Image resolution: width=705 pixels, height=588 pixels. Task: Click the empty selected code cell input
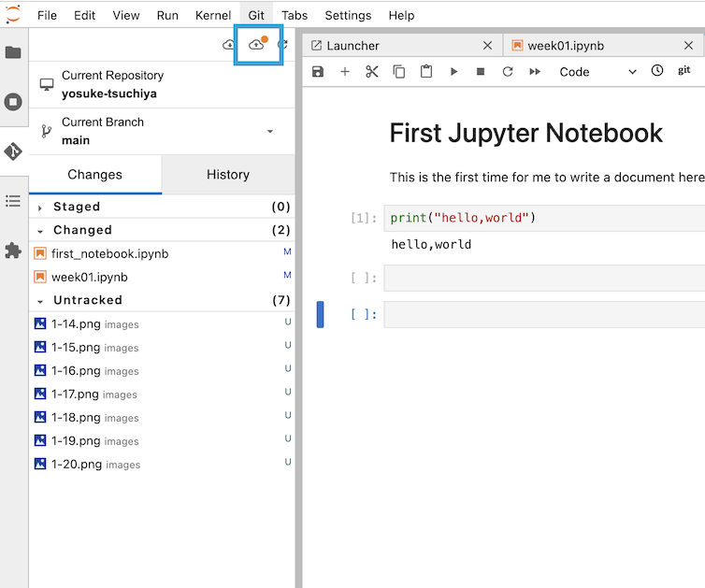point(542,314)
